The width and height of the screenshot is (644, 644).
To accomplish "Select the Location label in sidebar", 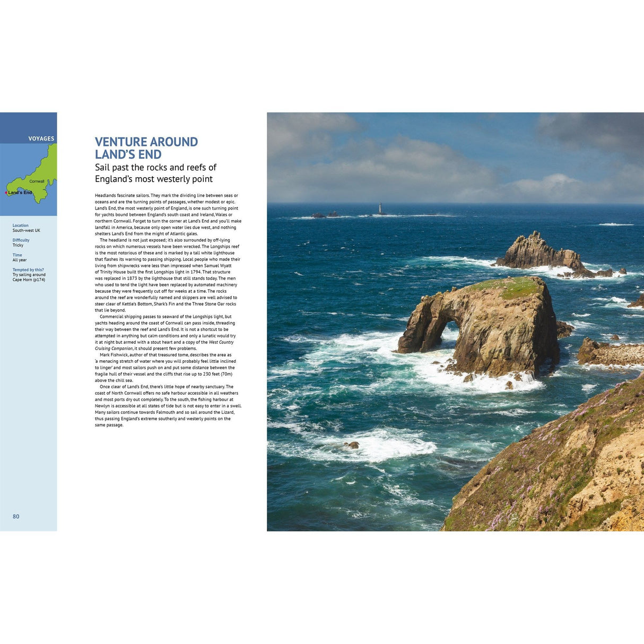I will (x=21, y=225).
